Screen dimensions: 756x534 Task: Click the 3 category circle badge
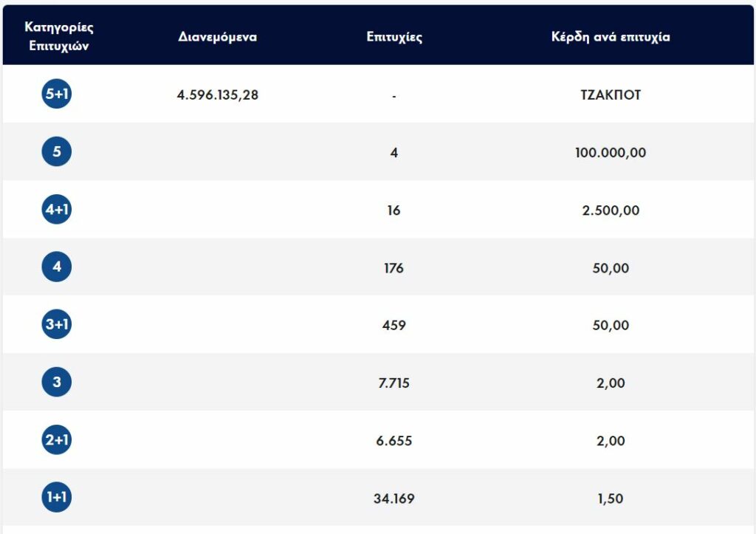pos(57,382)
